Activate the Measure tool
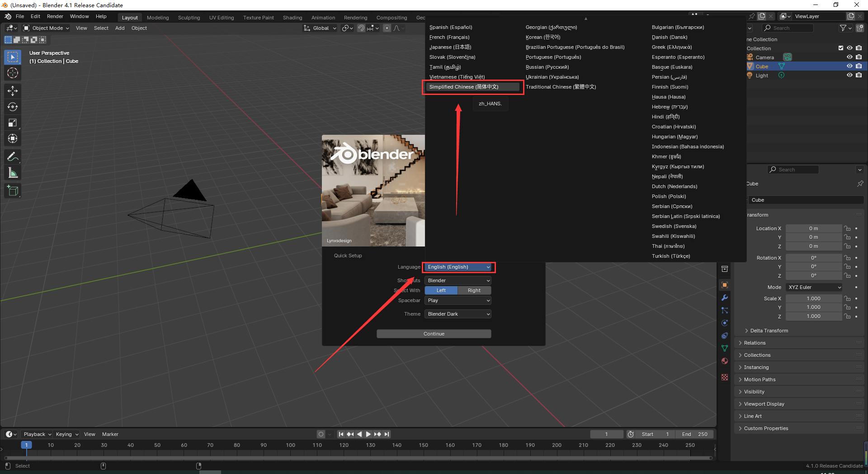The height and width of the screenshot is (474, 868). (13, 172)
